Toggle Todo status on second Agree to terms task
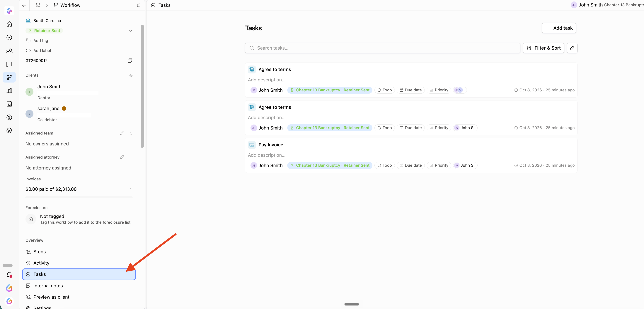This screenshot has height=309, width=644. (384, 128)
